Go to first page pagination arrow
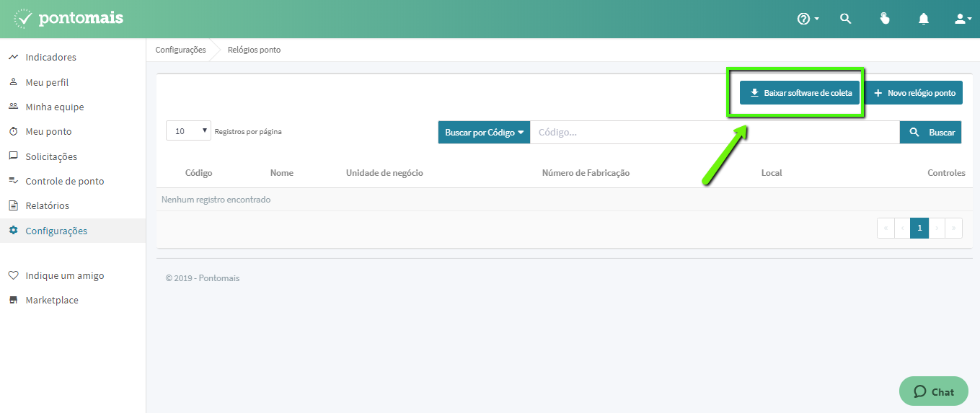980x413 pixels. 886,228
